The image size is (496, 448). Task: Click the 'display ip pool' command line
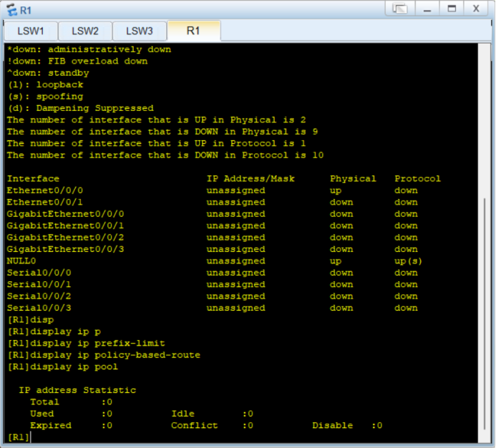pyautogui.click(x=63, y=366)
